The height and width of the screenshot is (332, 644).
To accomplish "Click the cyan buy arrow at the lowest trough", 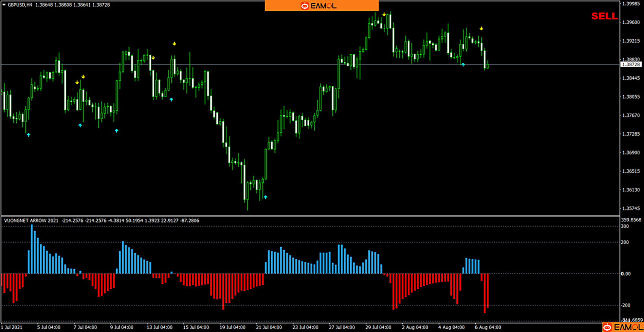I will (266, 197).
